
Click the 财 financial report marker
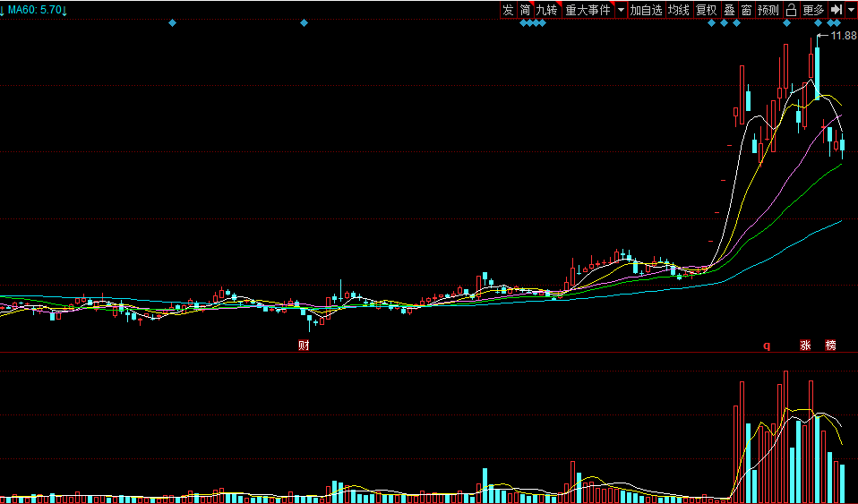(x=304, y=346)
